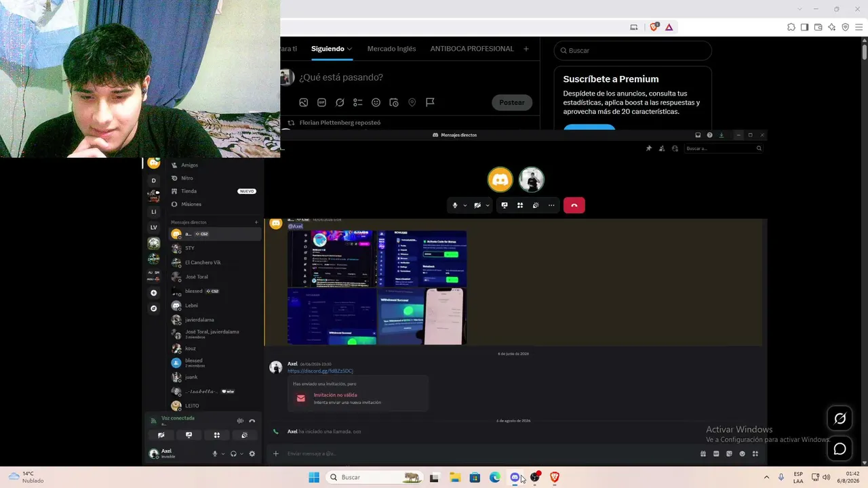The image size is (868, 488).
Task: Search in the Discord conversation field
Action: point(724,148)
